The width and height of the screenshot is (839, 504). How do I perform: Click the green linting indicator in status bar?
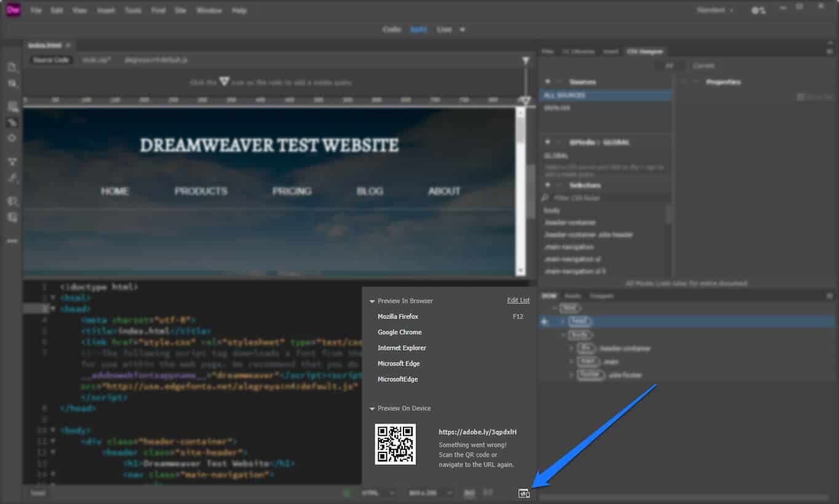[x=346, y=492]
